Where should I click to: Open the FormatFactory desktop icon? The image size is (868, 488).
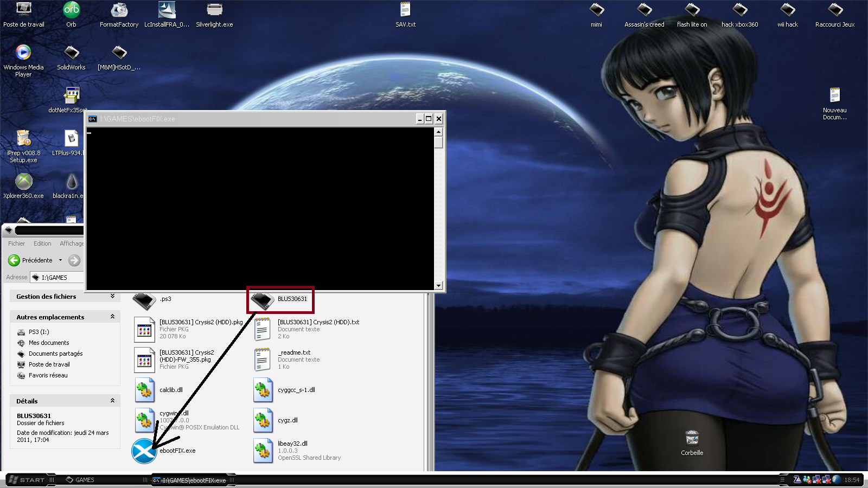[119, 15]
